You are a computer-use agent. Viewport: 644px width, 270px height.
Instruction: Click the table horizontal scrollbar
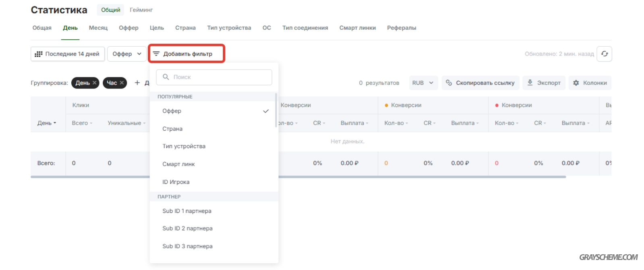(298, 177)
